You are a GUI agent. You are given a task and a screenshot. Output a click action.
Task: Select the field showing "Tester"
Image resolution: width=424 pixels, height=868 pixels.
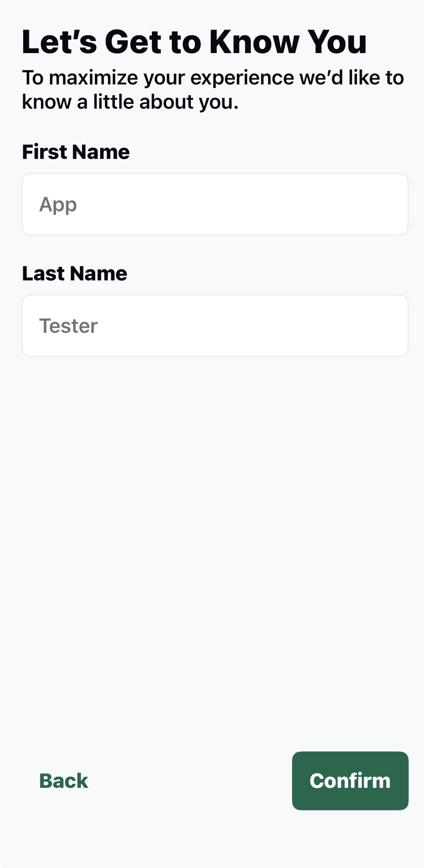tap(215, 326)
